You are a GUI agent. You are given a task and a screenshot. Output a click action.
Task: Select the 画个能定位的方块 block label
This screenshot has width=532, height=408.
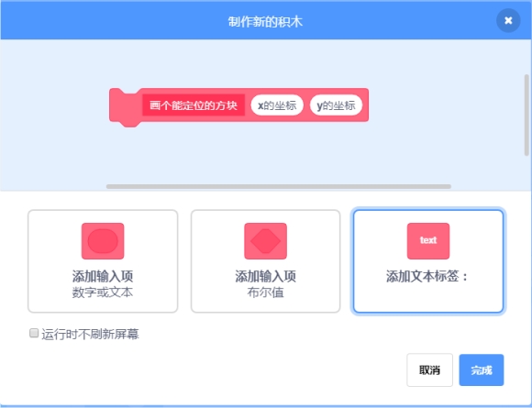pyautogui.click(x=194, y=105)
